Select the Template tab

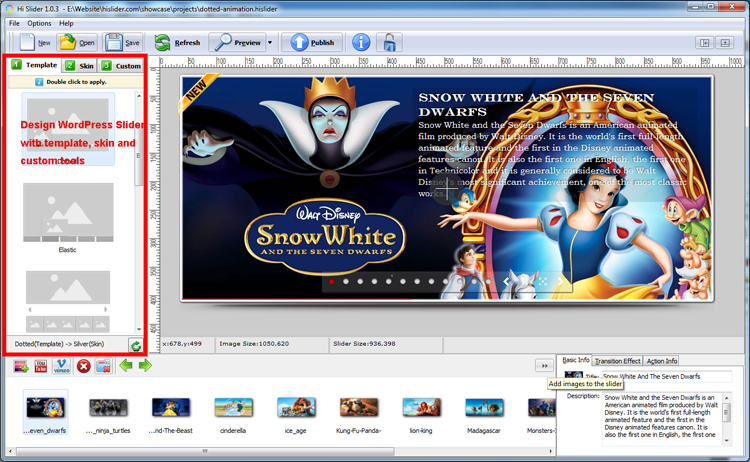[x=35, y=65]
